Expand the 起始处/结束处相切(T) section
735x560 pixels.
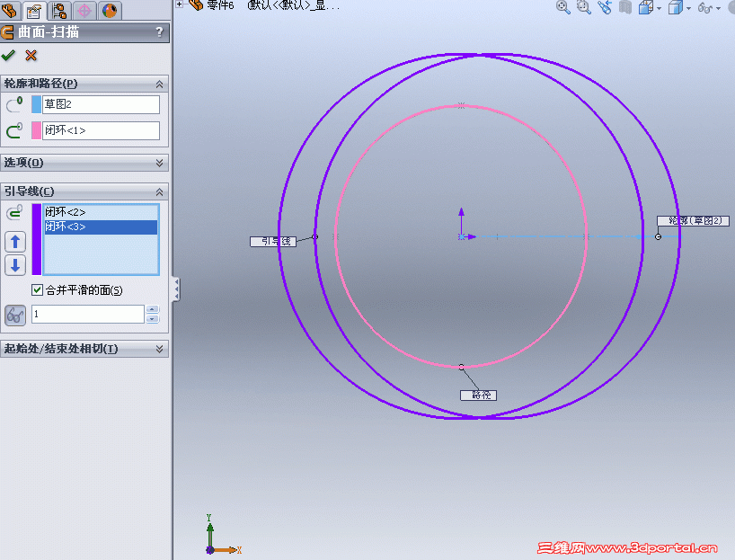[x=159, y=349]
